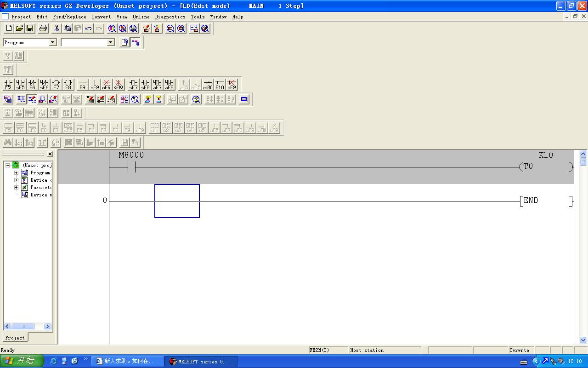Insert application instruction (F8)
Image resolution: width=588 pixels, height=368 pixels.
coord(68,85)
